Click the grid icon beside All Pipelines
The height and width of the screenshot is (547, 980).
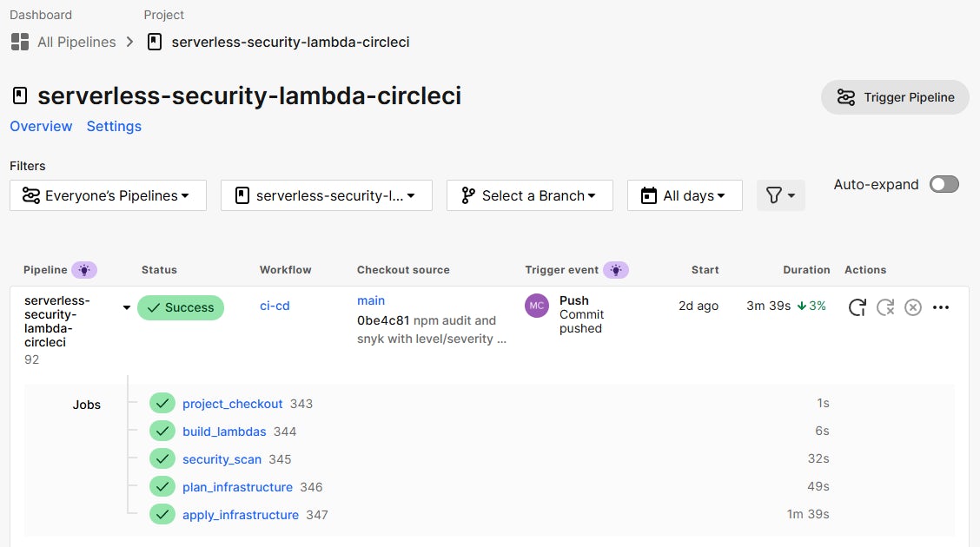19,41
